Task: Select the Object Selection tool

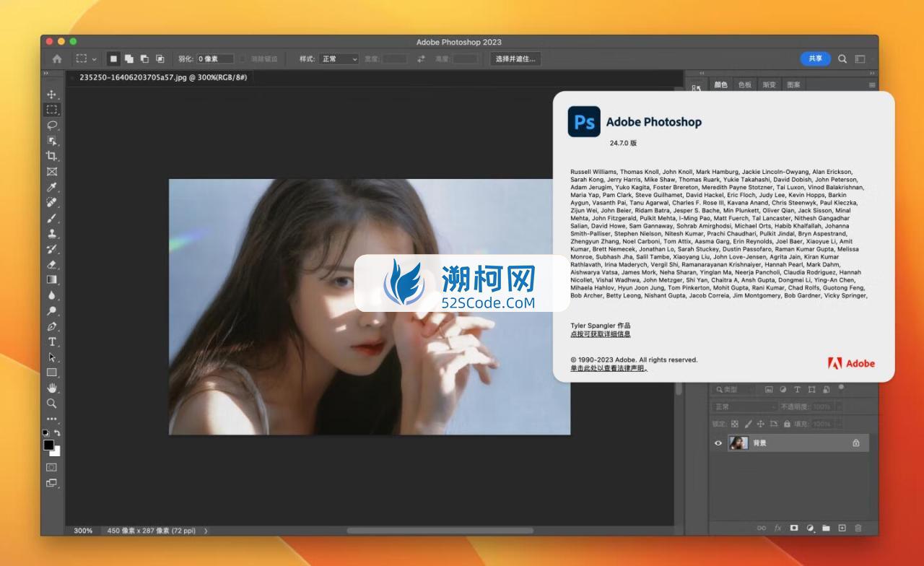Action: (x=51, y=141)
